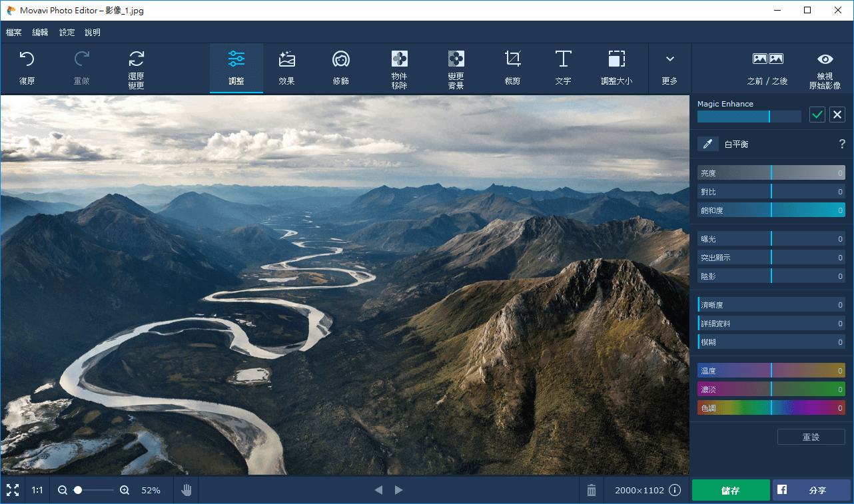Image resolution: width=854 pixels, height=504 pixels.
Task: Show image info next to 2000×1102
Action: tap(675, 491)
